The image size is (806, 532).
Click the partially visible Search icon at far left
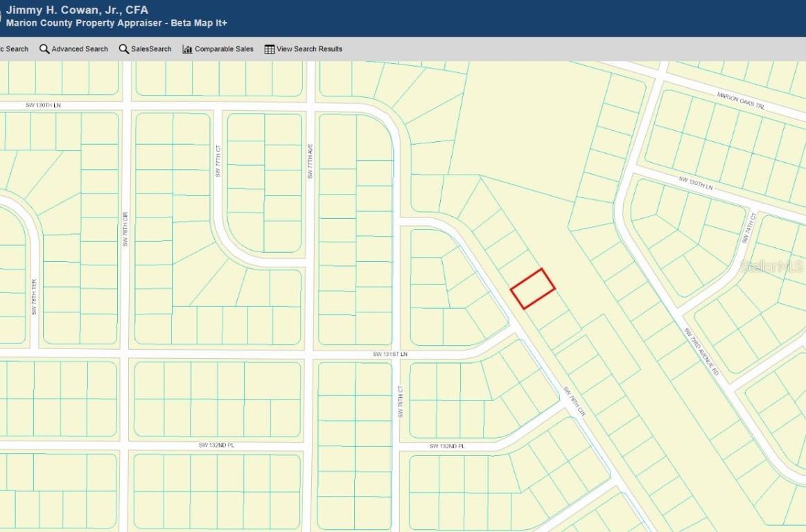pyautogui.click(x=3, y=48)
